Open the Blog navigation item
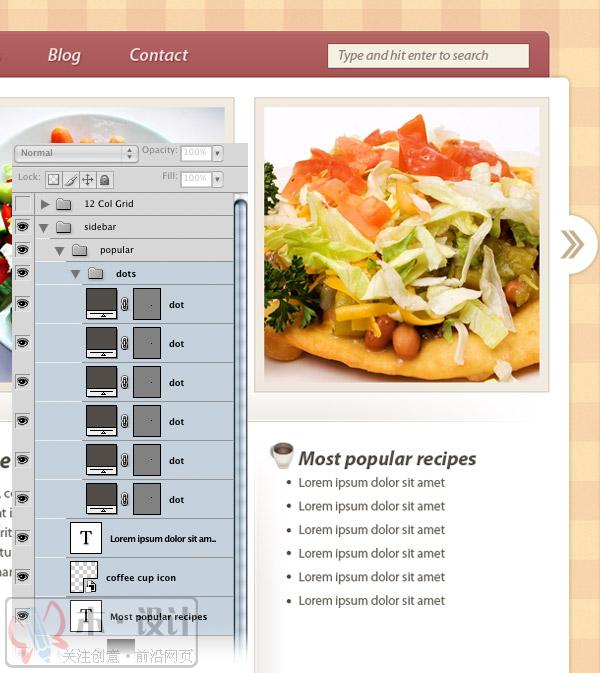 [x=64, y=55]
